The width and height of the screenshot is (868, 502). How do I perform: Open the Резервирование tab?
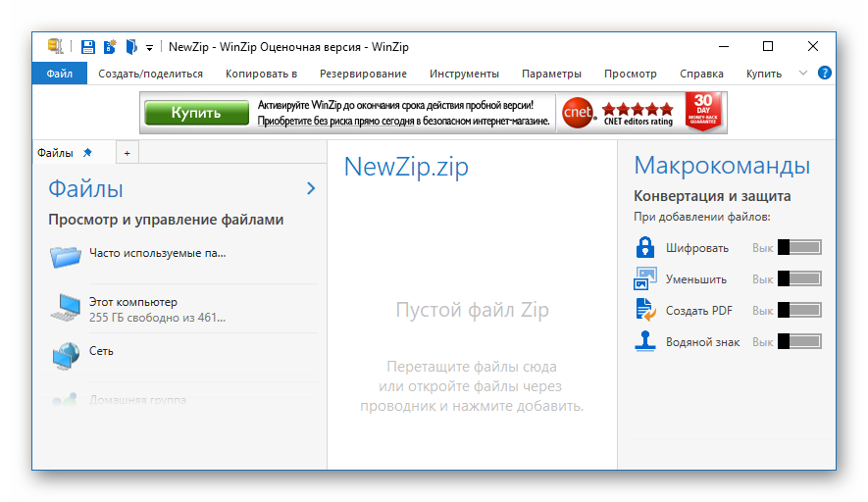coord(363,74)
